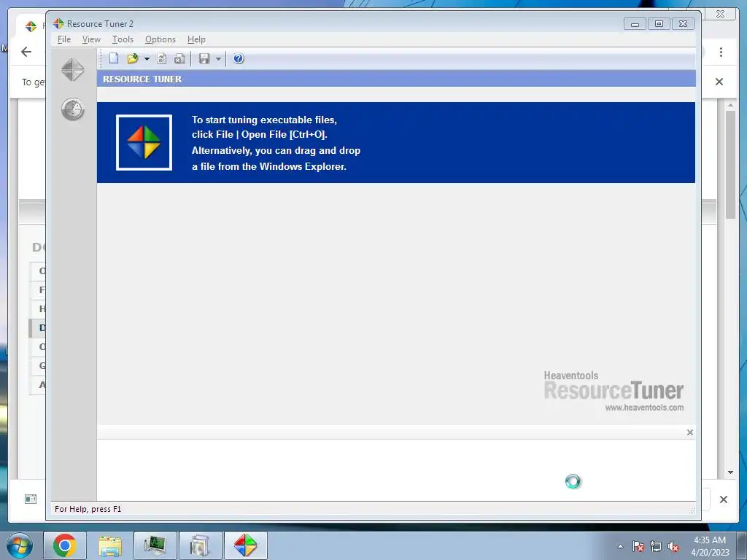Close the Resource Tuner 2 window
747x560 pixels.
pos(683,24)
